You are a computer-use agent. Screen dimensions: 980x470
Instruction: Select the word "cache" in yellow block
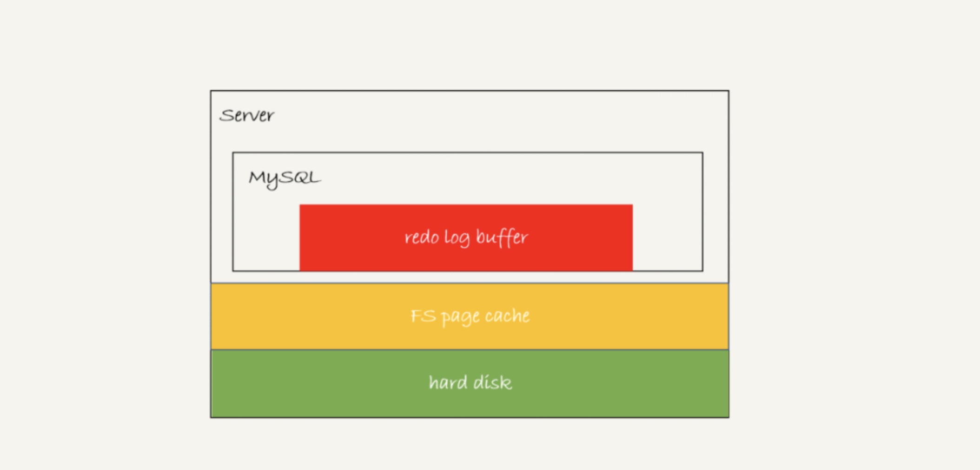click(507, 316)
